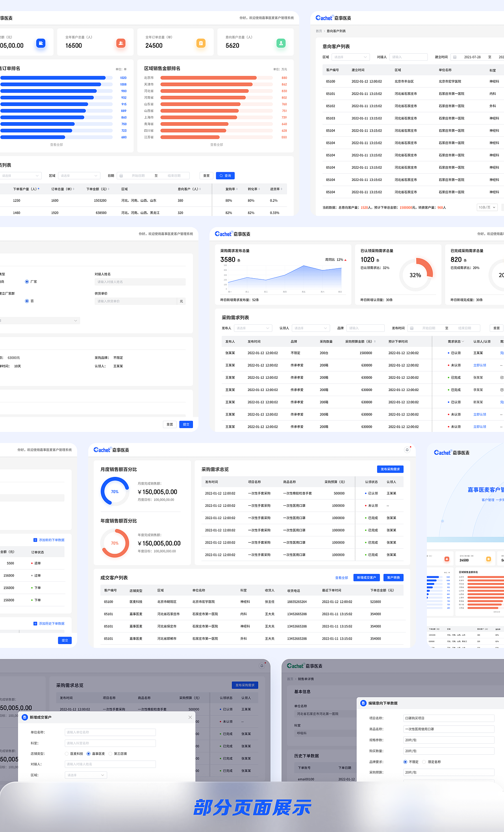Click the dimmed bell icon above 新增成交客户 dialog
This screenshot has height=832, width=504.
pyautogui.click(x=261, y=666)
